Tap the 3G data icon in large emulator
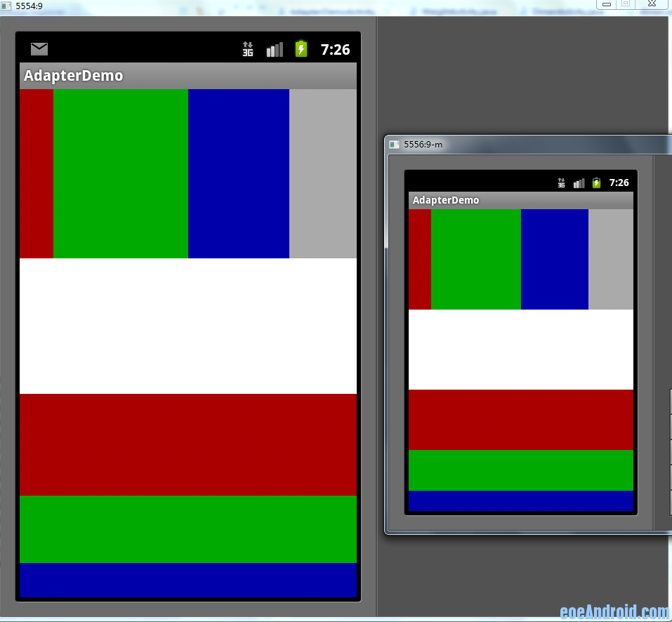This screenshot has width=672, height=622. pyautogui.click(x=248, y=49)
